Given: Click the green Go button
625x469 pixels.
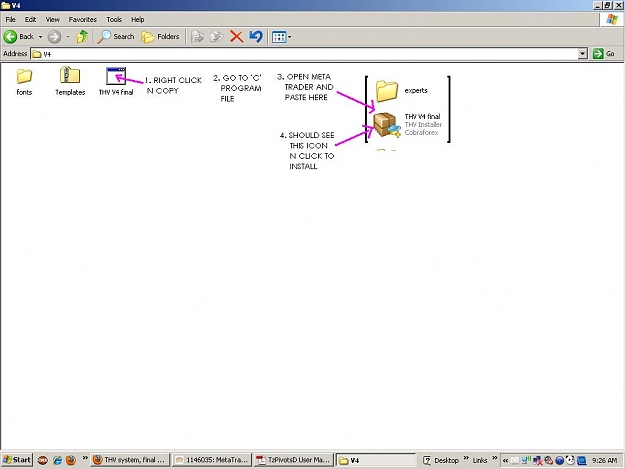Looking at the screenshot, I should point(604,53).
